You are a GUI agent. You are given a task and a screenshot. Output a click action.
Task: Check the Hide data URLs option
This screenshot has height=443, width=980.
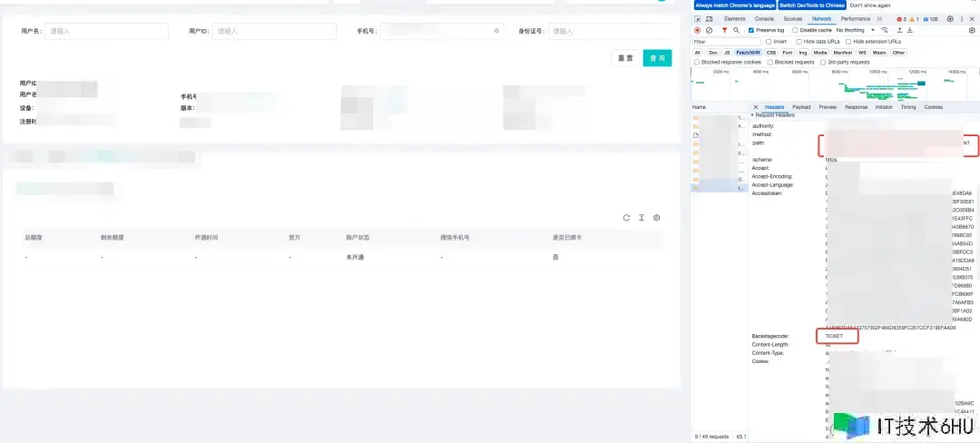click(799, 42)
